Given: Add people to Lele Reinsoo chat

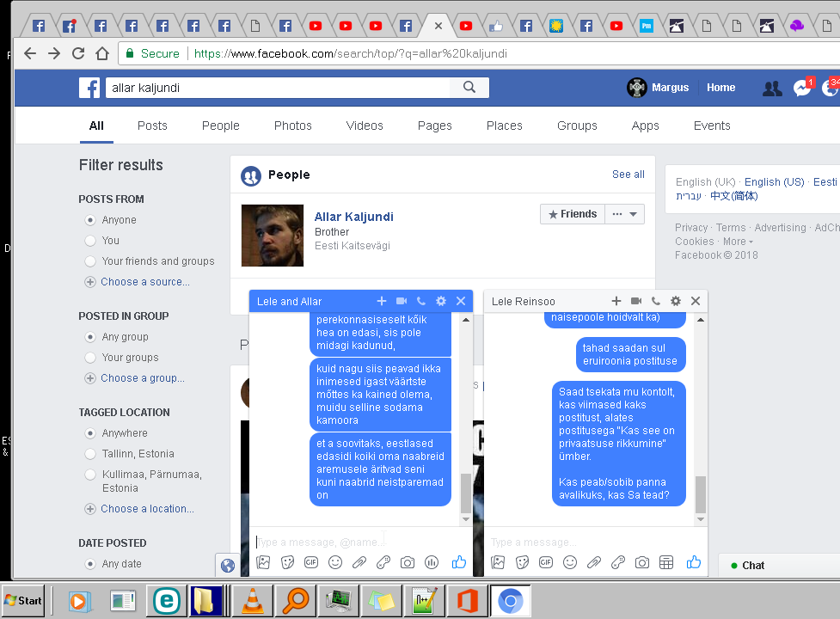Looking at the screenshot, I should [616, 301].
